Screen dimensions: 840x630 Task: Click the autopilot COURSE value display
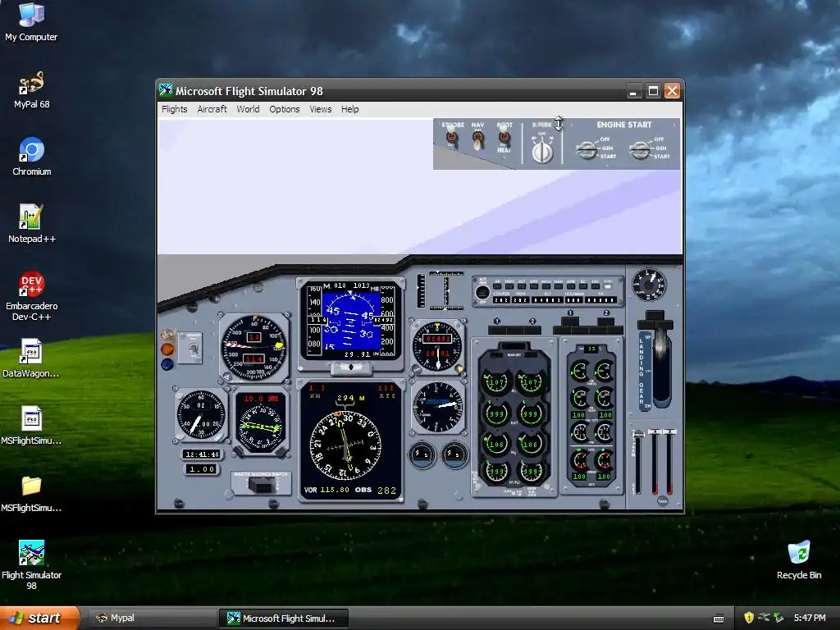click(x=501, y=300)
